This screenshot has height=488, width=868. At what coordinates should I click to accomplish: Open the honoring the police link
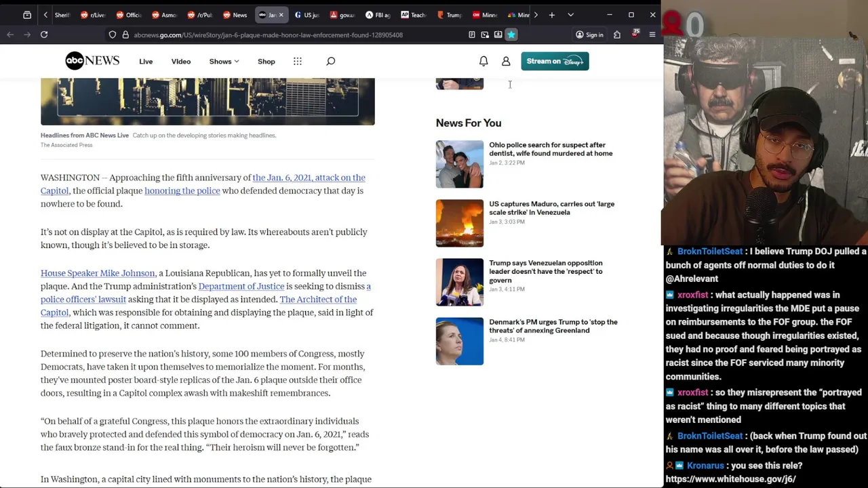182,190
